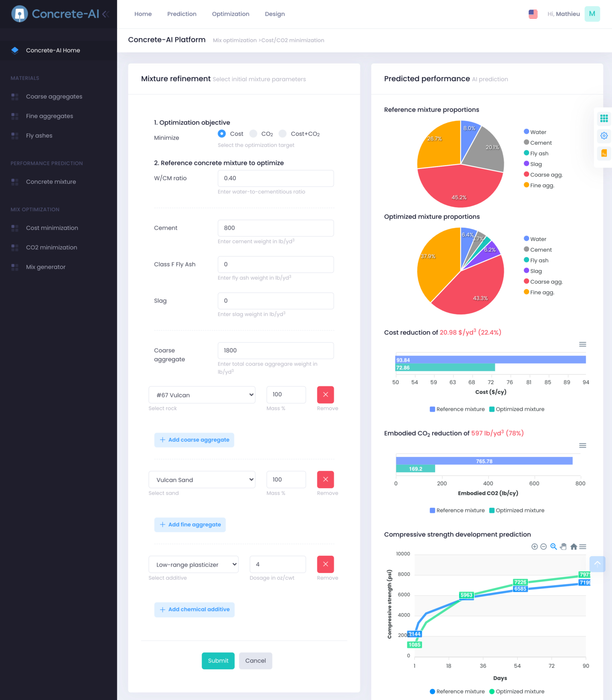
Task: Select the Cost+CO2 optimization radio button
Action: pyautogui.click(x=283, y=133)
